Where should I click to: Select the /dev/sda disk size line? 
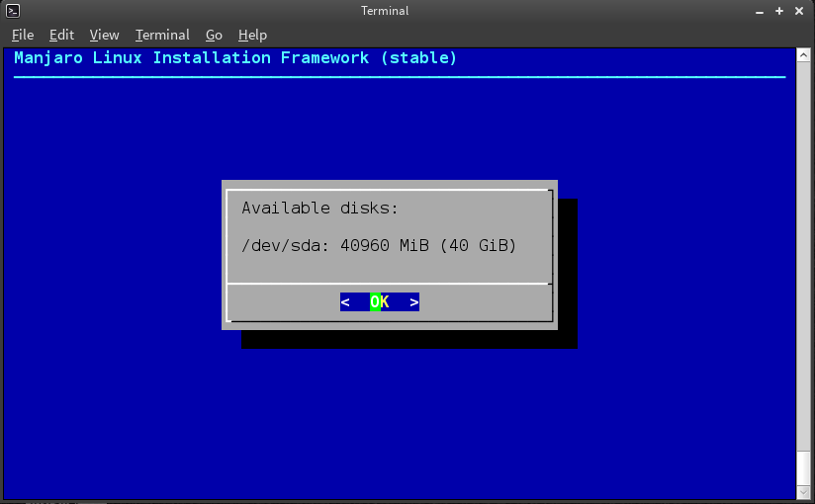[379, 245]
